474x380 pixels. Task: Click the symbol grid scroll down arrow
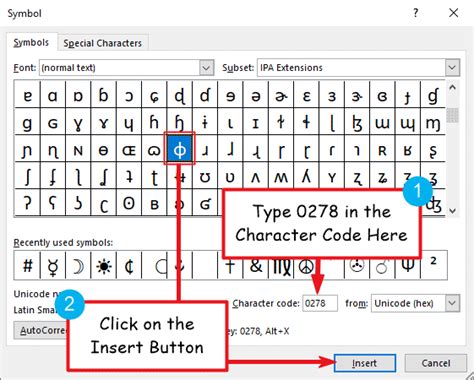click(x=452, y=211)
